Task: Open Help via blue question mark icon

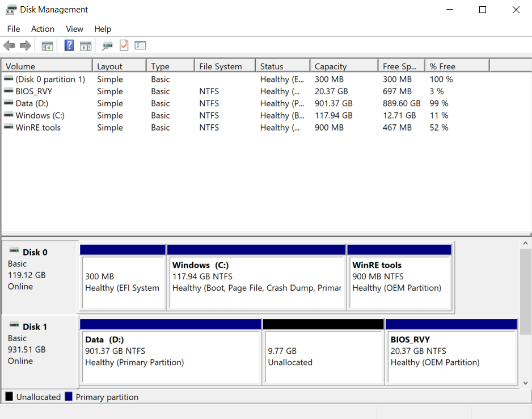Action: [x=69, y=45]
